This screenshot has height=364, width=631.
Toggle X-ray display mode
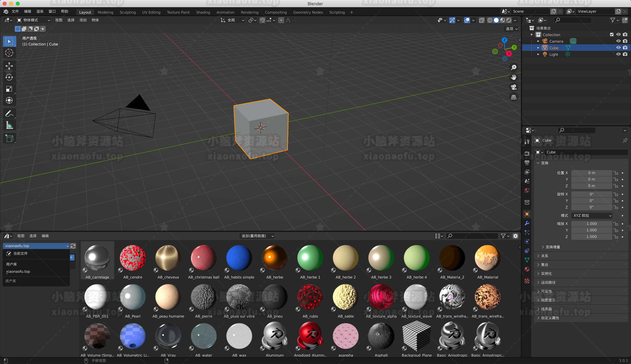482,20
